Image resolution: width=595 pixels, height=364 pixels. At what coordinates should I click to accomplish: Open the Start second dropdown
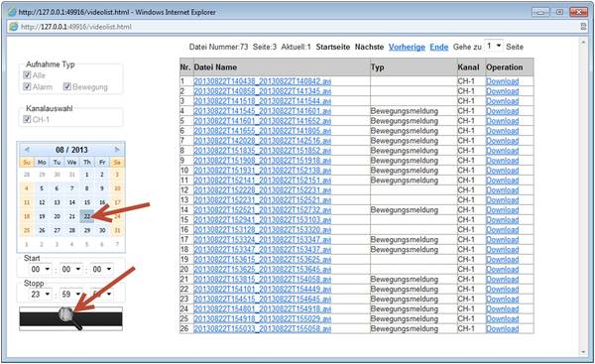pyautogui.click(x=102, y=269)
